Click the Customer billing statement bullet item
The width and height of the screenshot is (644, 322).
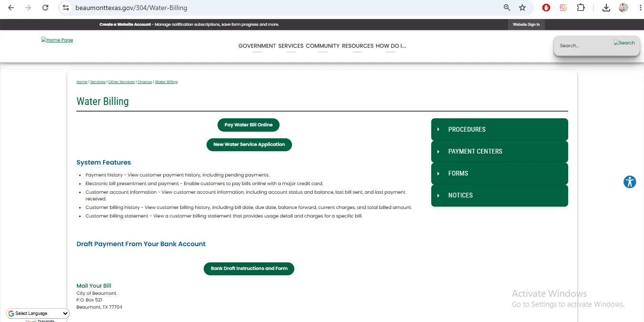pyautogui.click(x=224, y=216)
